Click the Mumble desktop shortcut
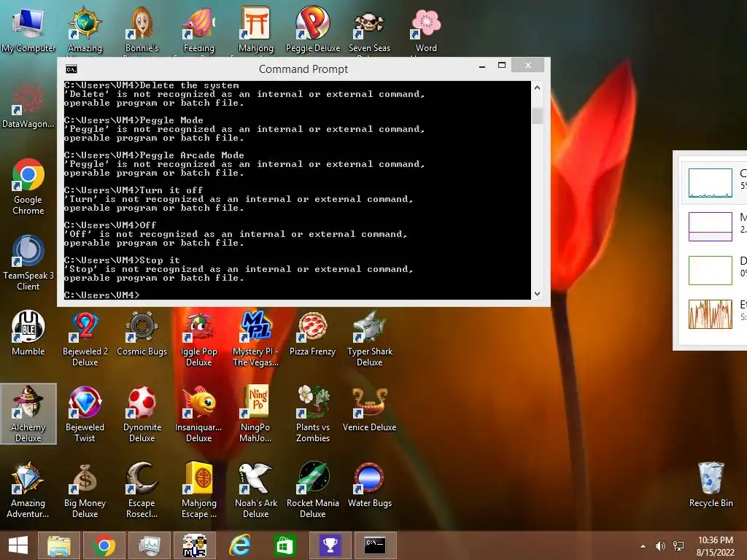This screenshot has width=747, height=560. [x=28, y=333]
